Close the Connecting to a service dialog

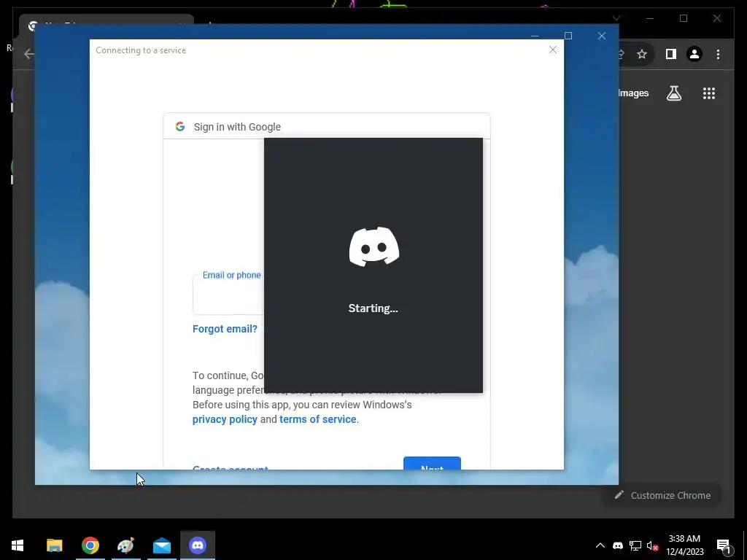(553, 50)
